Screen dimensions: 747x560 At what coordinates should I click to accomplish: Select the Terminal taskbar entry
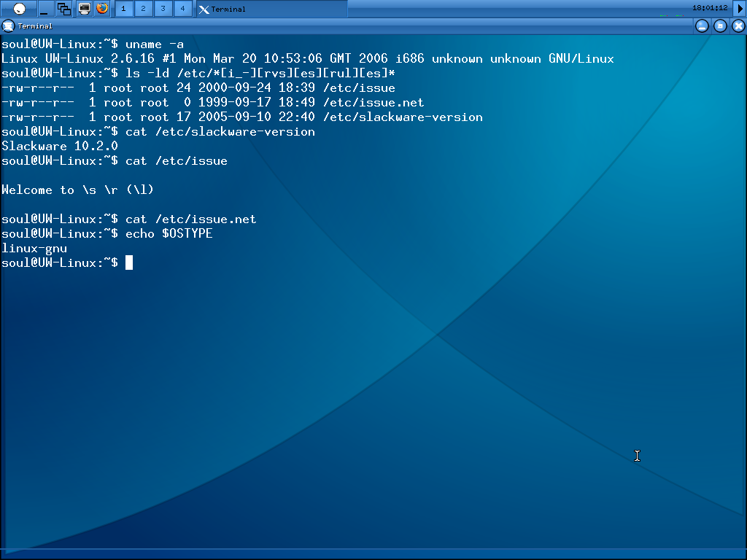pos(272,9)
